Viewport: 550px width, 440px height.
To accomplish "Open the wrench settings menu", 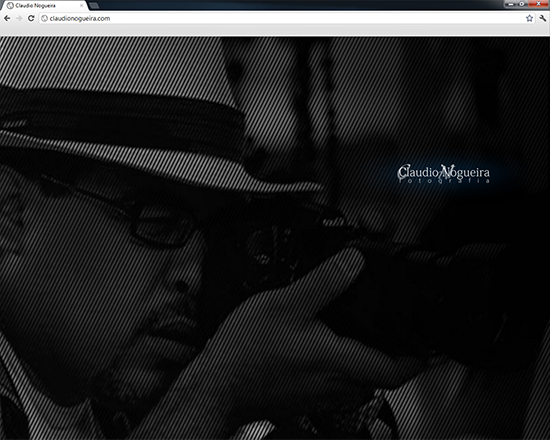I will 543,18.
